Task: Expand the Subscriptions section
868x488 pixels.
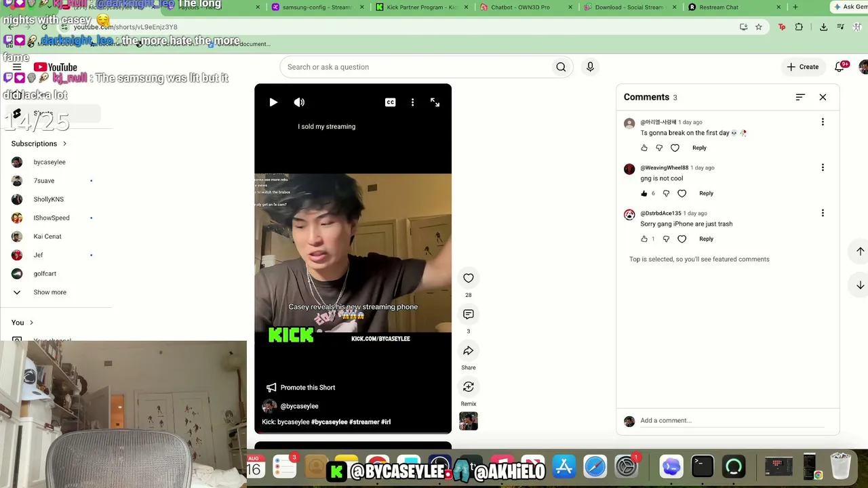Action: [39, 144]
